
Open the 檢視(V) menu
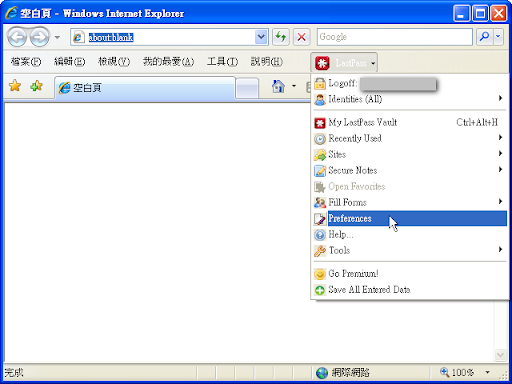(114, 62)
